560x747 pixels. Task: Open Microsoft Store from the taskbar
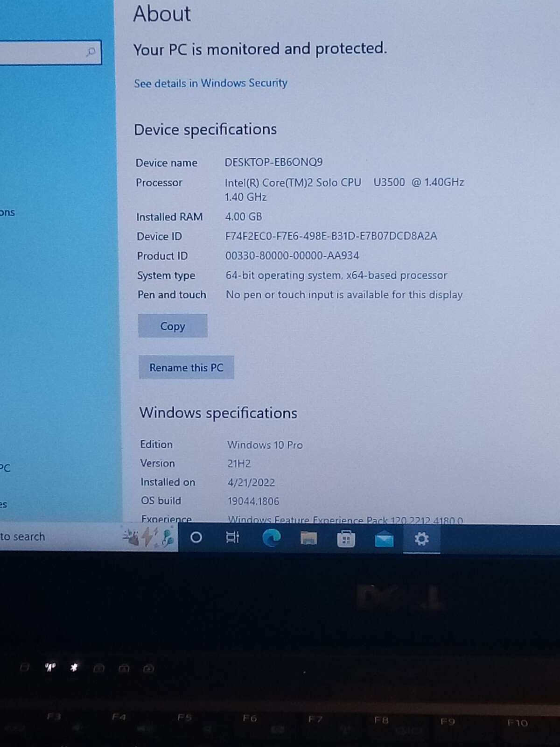point(346,539)
